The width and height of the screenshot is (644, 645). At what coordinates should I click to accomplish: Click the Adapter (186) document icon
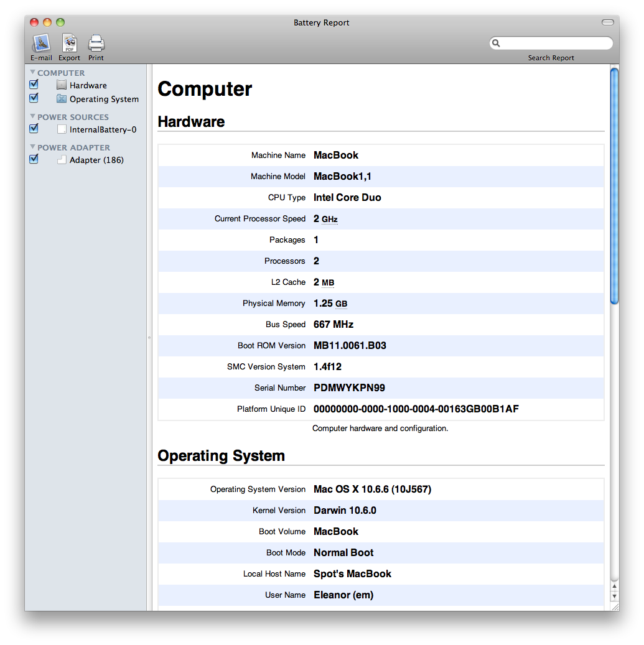(62, 160)
